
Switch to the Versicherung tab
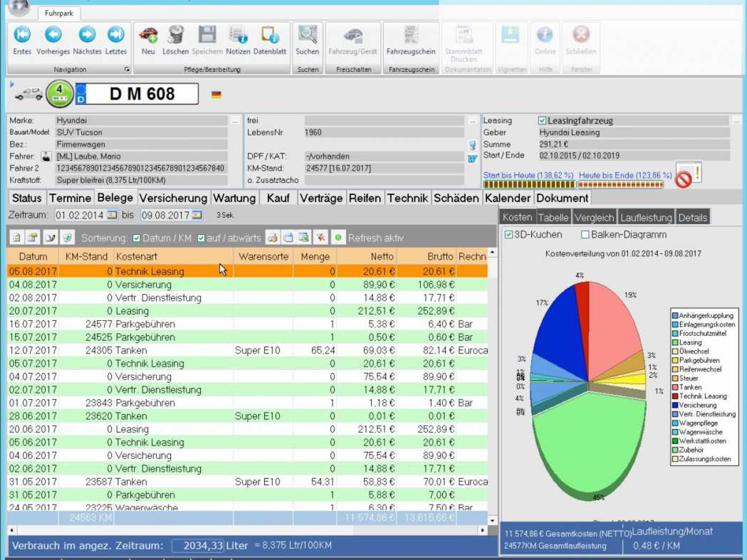[x=174, y=198]
